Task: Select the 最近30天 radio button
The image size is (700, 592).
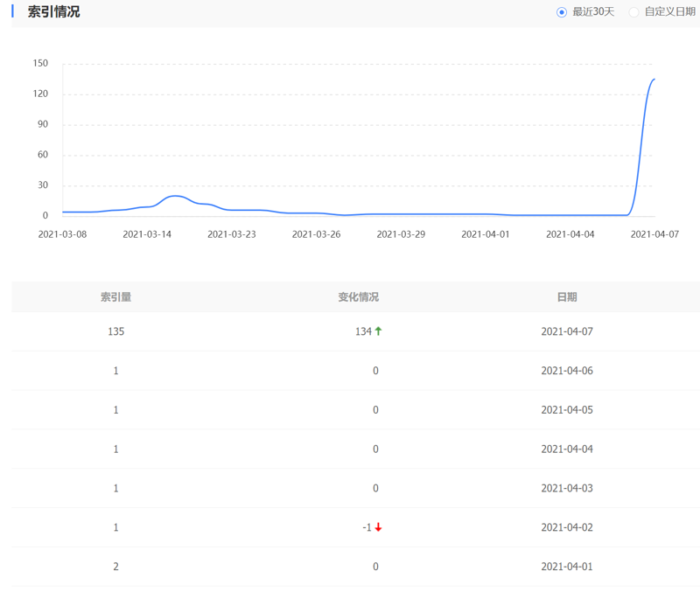Action: (x=562, y=12)
